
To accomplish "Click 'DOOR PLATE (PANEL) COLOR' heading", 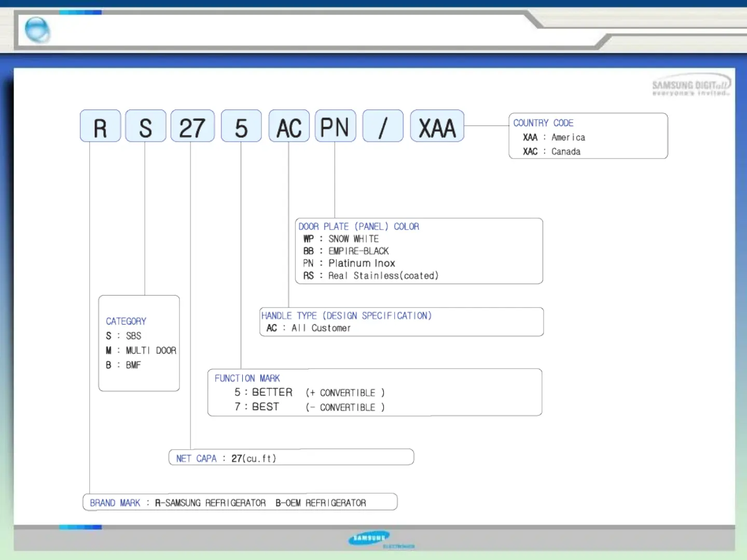I will (x=358, y=227).
